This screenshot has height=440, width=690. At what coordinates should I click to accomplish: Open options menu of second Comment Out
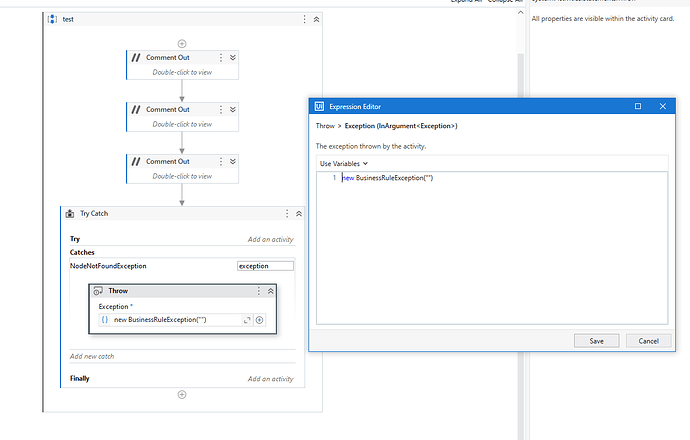tap(221, 110)
